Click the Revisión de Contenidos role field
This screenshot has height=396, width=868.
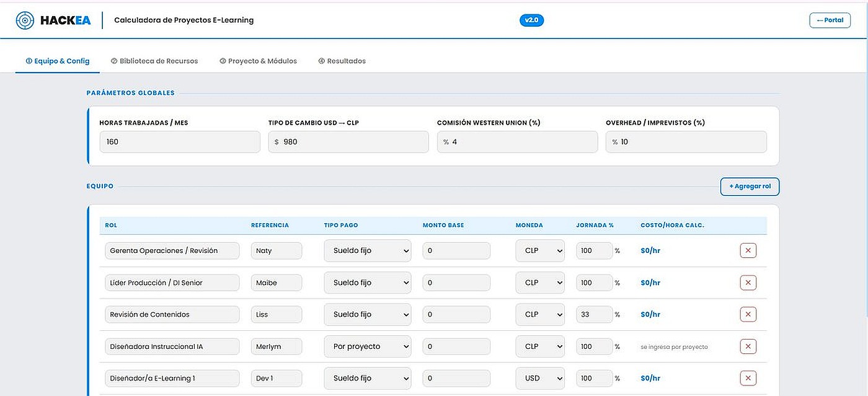click(172, 314)
